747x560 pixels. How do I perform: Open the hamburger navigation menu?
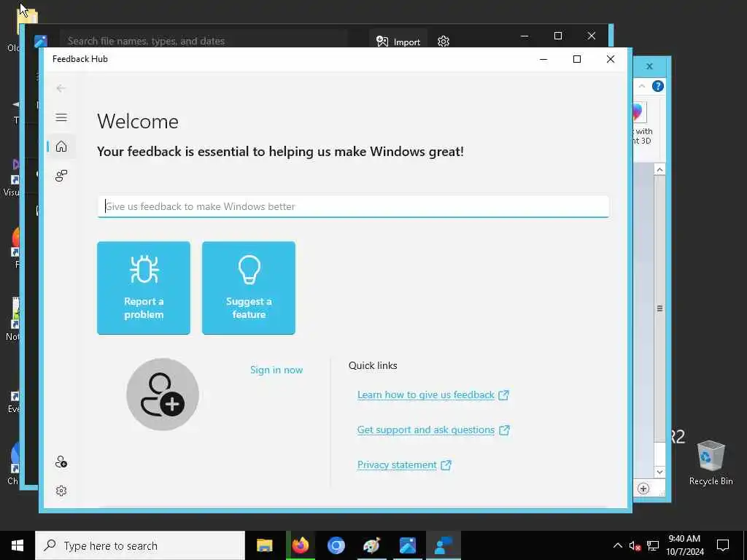point(61,117)
